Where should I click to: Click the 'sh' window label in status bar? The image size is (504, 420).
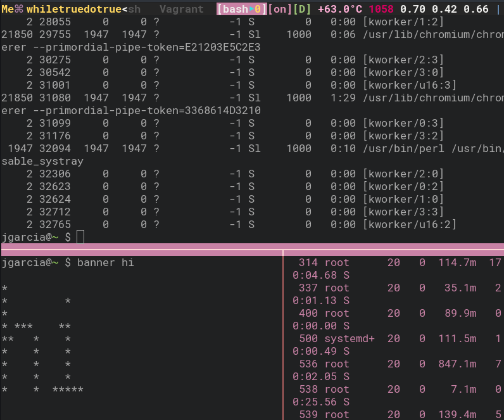click(x=134, y=9)
